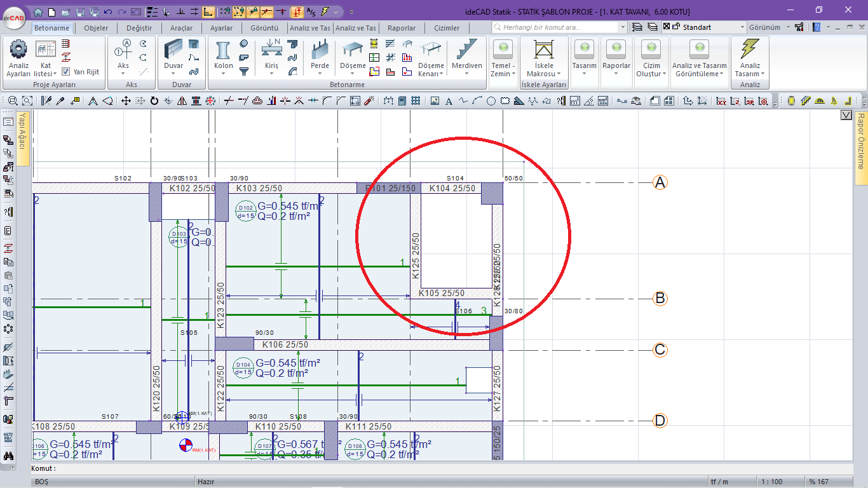The height and width of the screenshot is (488, 868).
Task: Expand the drawing area corner V arrow
Action: coord(846,115)
